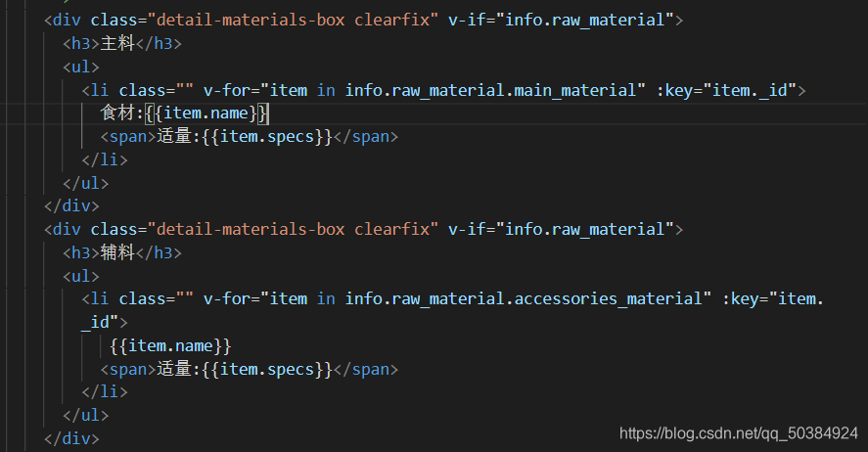Click the last closing </div> tag

(x=71, y=438)
